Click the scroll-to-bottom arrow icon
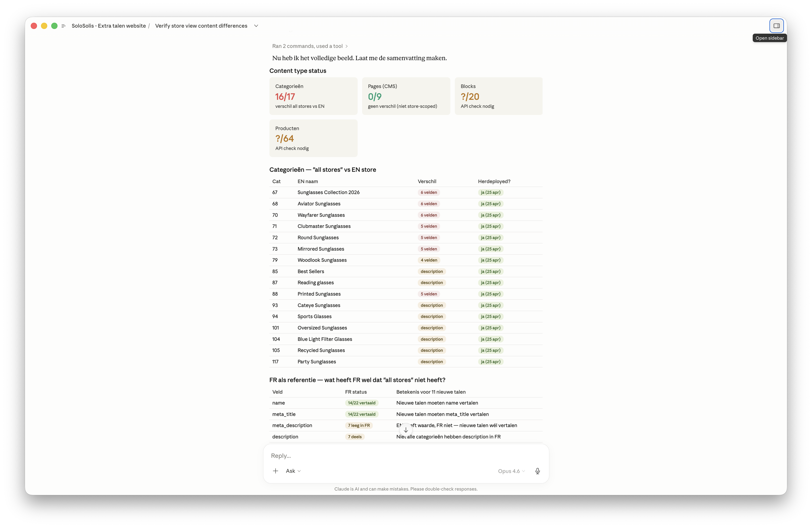This screenshot has height=528, width=812. tap(406, 430)
